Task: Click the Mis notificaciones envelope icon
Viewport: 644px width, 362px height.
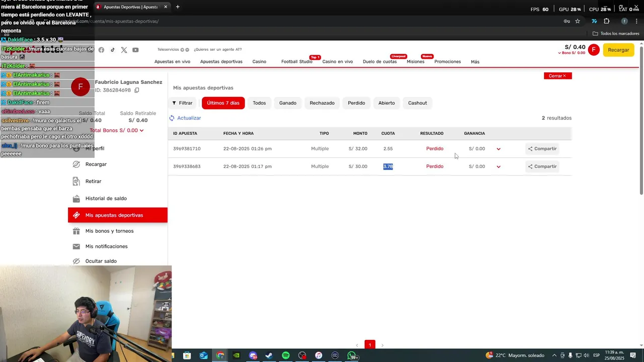Action: coord(76,246)
